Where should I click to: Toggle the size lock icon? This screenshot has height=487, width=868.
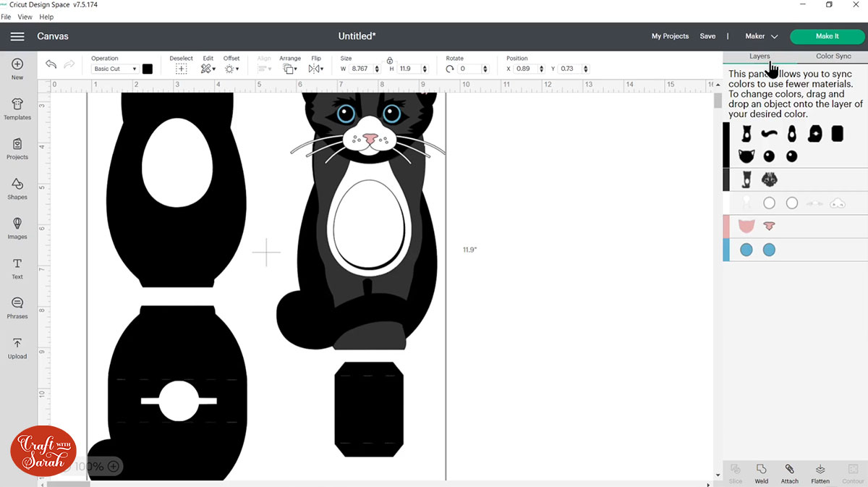click(x=390, y=60)
